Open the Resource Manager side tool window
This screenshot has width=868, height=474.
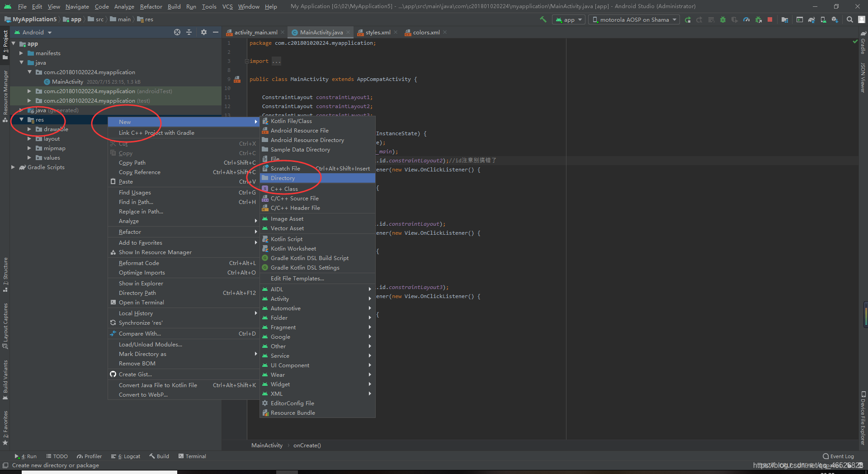pyautogui.click(x=5, y=96)
